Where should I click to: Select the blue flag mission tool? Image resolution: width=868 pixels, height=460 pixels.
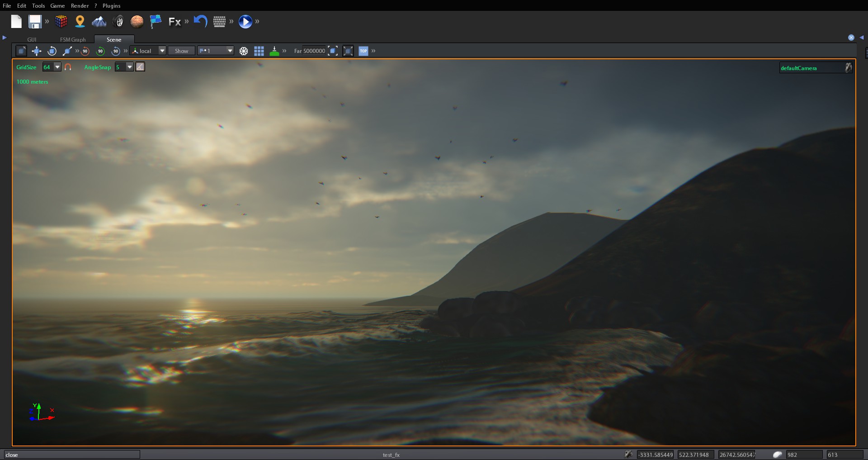[x=156, y=21]
